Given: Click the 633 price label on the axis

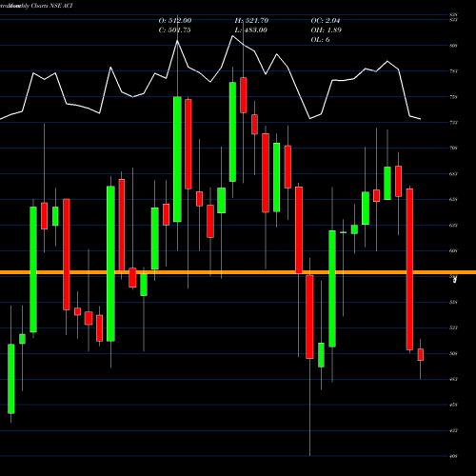Looking at the screenshot, I should [453, 226].
